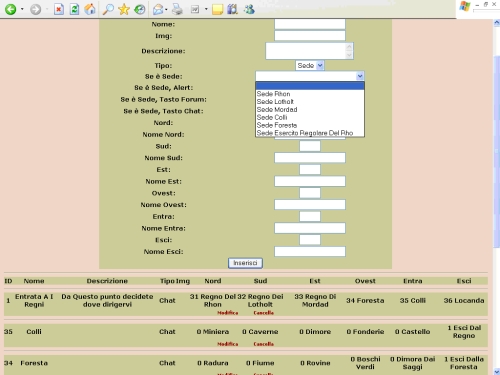Click the Inserisci button

pyautogui.click(x=245, y=263)
